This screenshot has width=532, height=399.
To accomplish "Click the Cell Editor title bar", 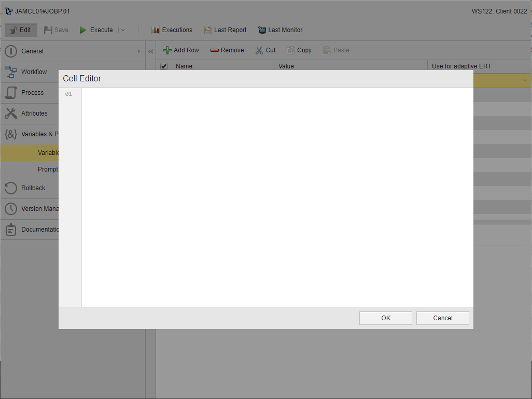I will point(265,79).
